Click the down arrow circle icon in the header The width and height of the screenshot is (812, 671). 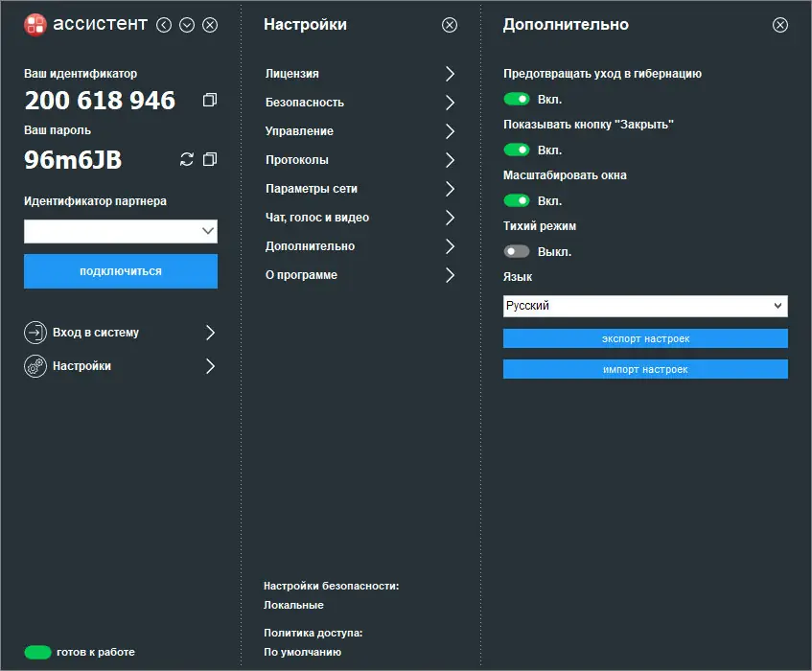point(187,25)
